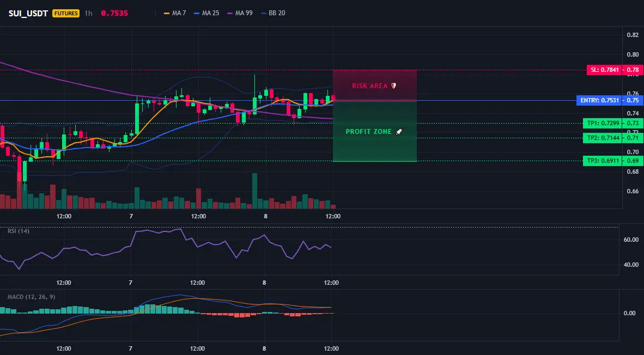
Task: Click the MACD (12, 26, 9) indicator label
Action: [x=31, y=297]
